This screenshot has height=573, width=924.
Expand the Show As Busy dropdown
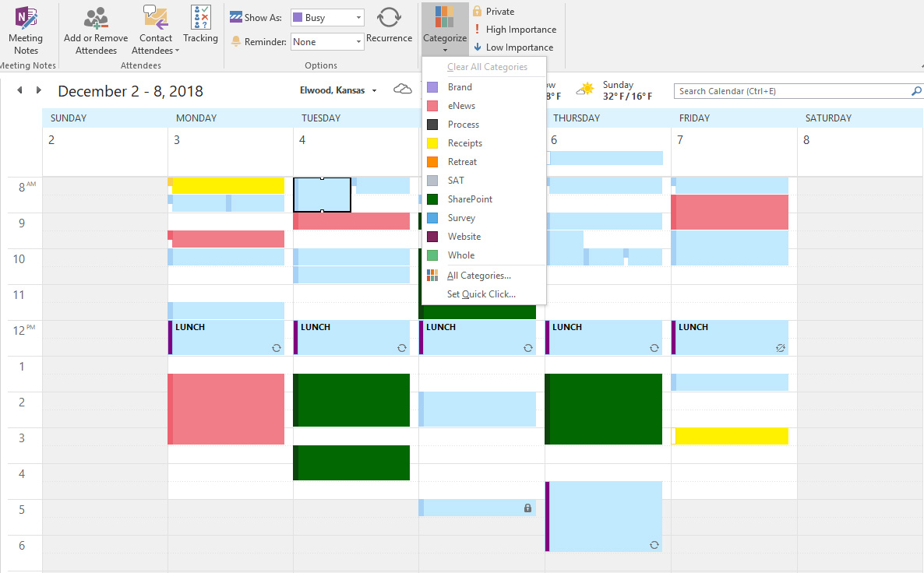coord(358,18)
